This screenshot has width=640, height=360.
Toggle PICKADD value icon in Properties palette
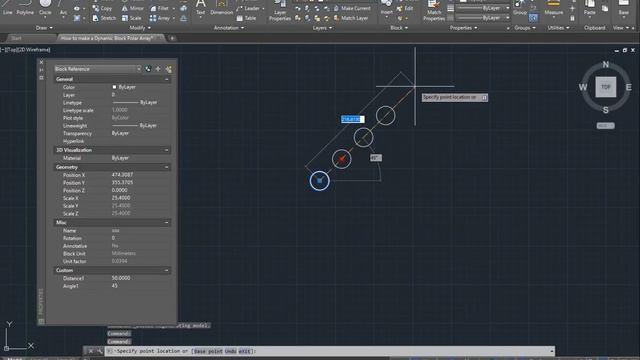click(x=148, y=69)
